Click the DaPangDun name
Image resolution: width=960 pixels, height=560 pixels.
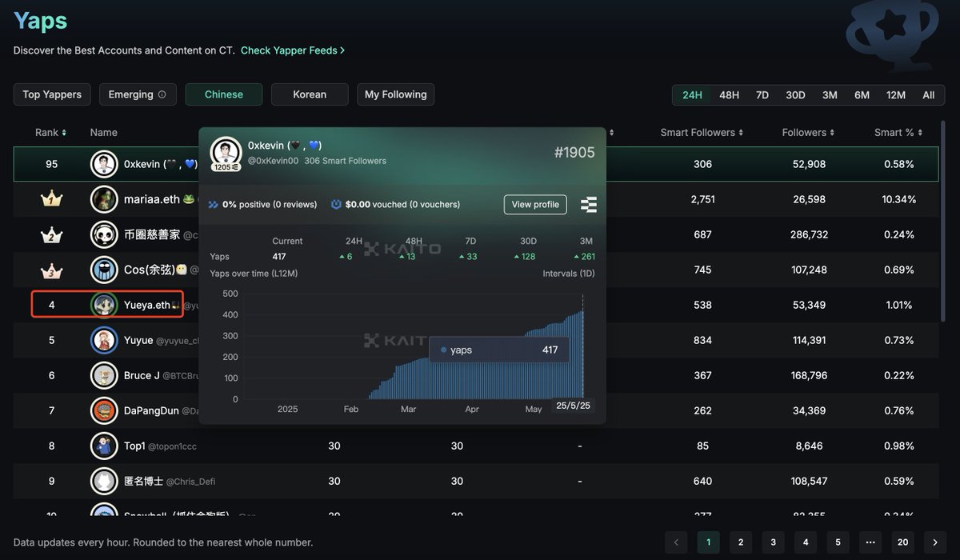point(151,410)
